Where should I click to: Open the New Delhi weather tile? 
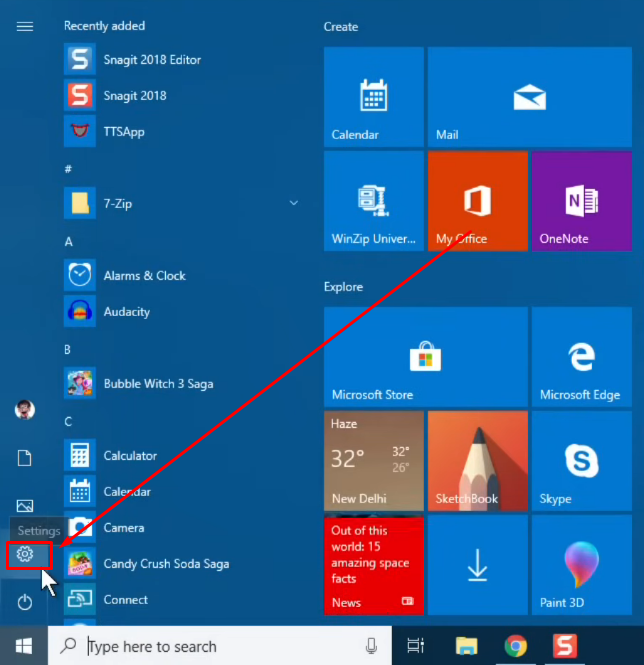tap(374, 461)
